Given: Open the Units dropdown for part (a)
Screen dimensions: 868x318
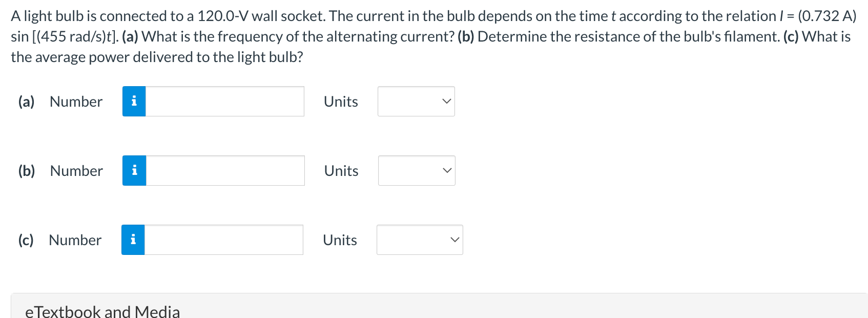Looking at the screenshot, I should click(x=416, y=101).
